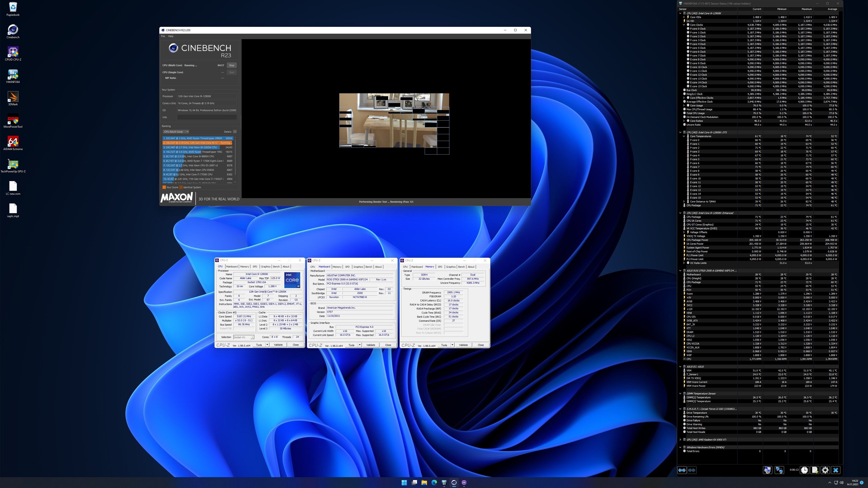Expand Core Distance to TjMAX row
868x488 pixels.
click(684, 201)
